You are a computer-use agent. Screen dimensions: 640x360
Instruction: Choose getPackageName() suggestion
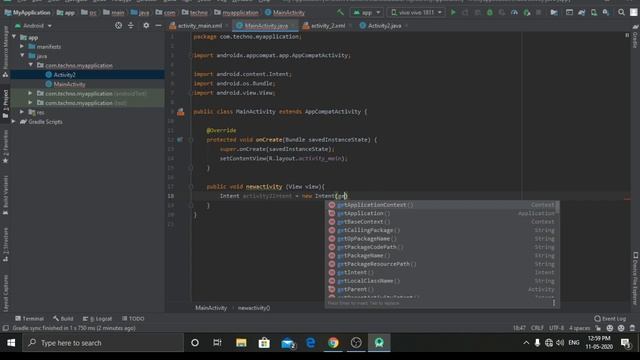click(441, 256)
